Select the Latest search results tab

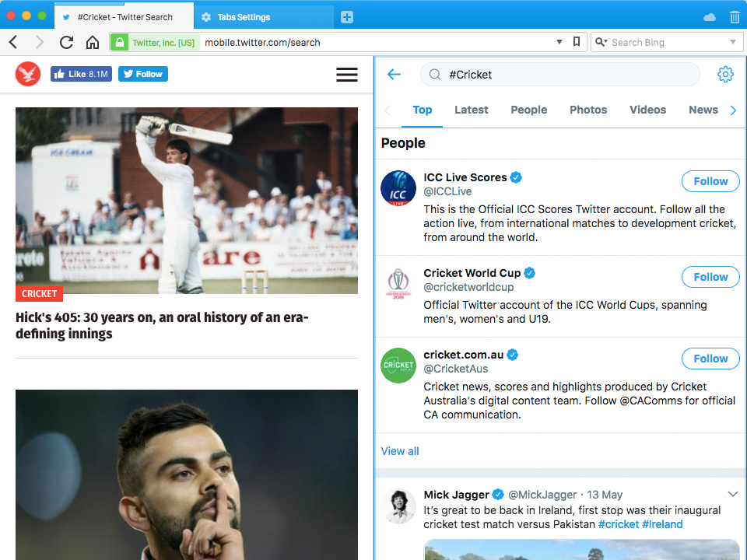click(472, 110)
